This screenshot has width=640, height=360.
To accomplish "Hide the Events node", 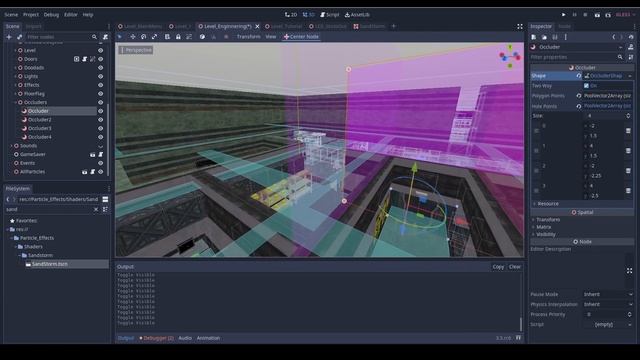I will [x=100, y=163].
